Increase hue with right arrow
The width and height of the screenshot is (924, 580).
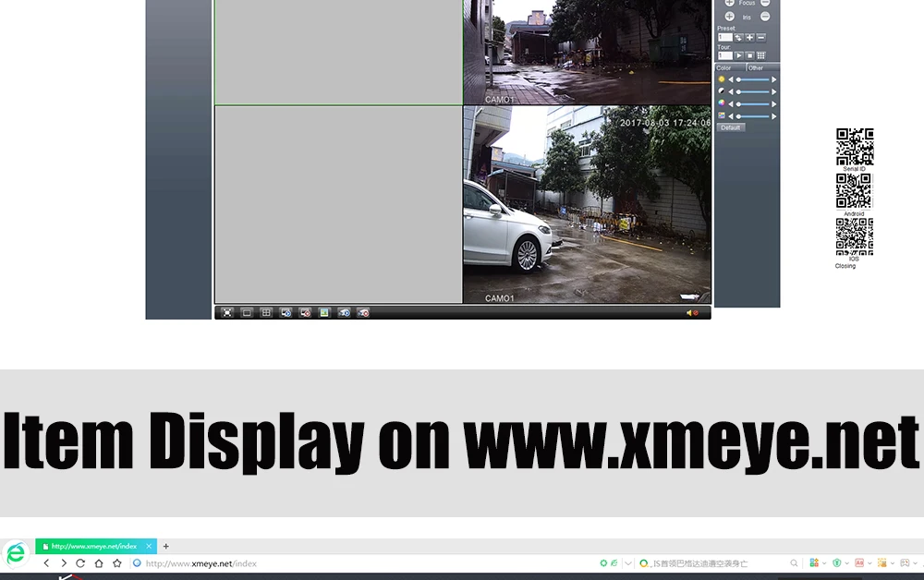point(773,116)
